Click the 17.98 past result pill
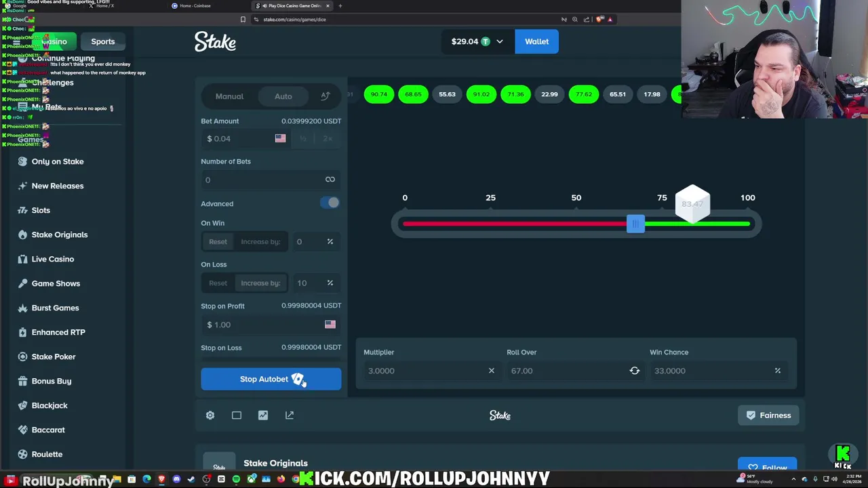Viewport: 868px width, 488px height. pyautogui.click(x=652, y=94)
